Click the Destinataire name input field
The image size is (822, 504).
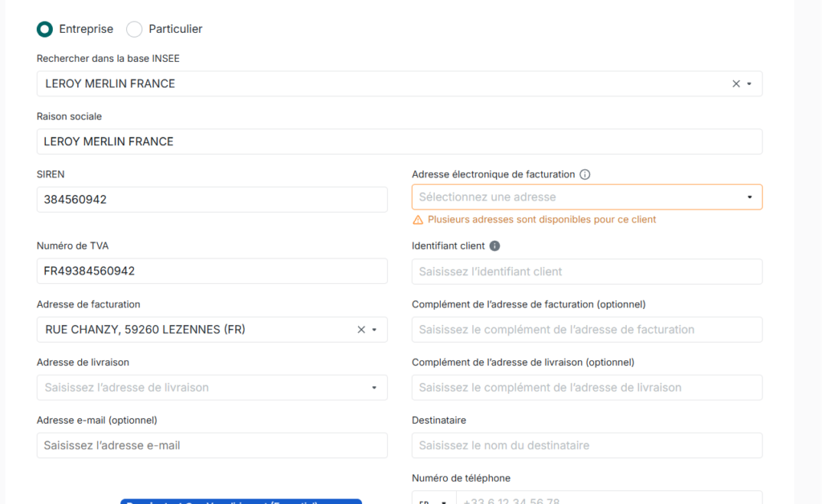(587, 445)
